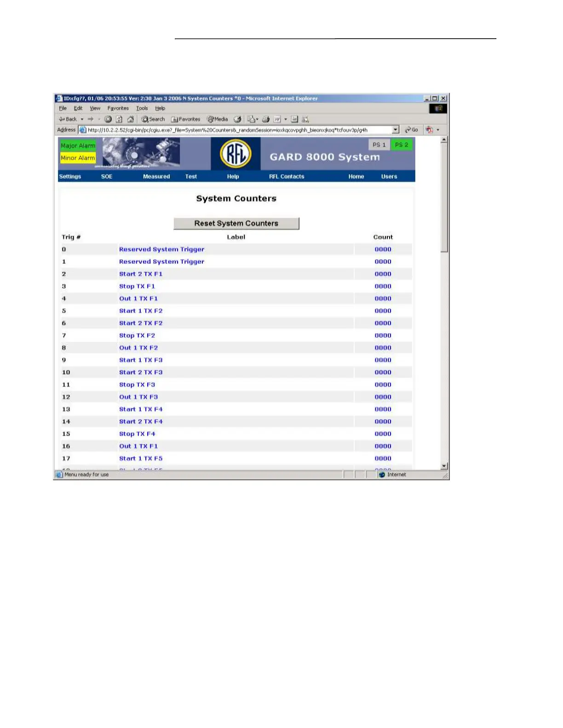The image size is (563, 728).
Task: Click the Start 1 TX F2 label
Action: 141,311
